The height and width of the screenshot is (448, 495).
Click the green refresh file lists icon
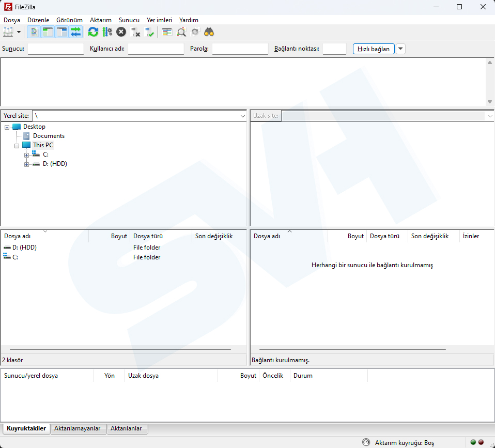tap(93, 32)
